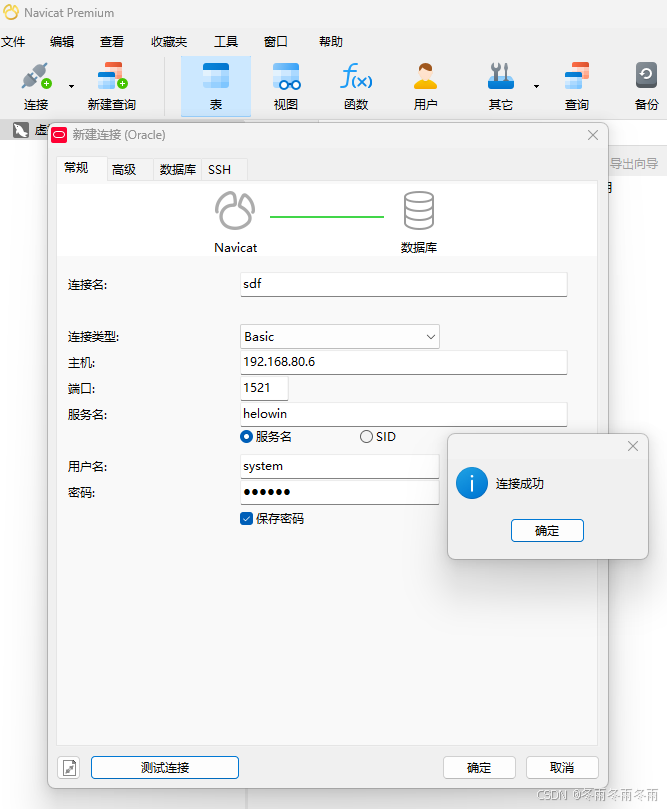Select the 服务名 radio button
Image resolution: width=667 pixels, height=809 pixels.
click(247, 436)
